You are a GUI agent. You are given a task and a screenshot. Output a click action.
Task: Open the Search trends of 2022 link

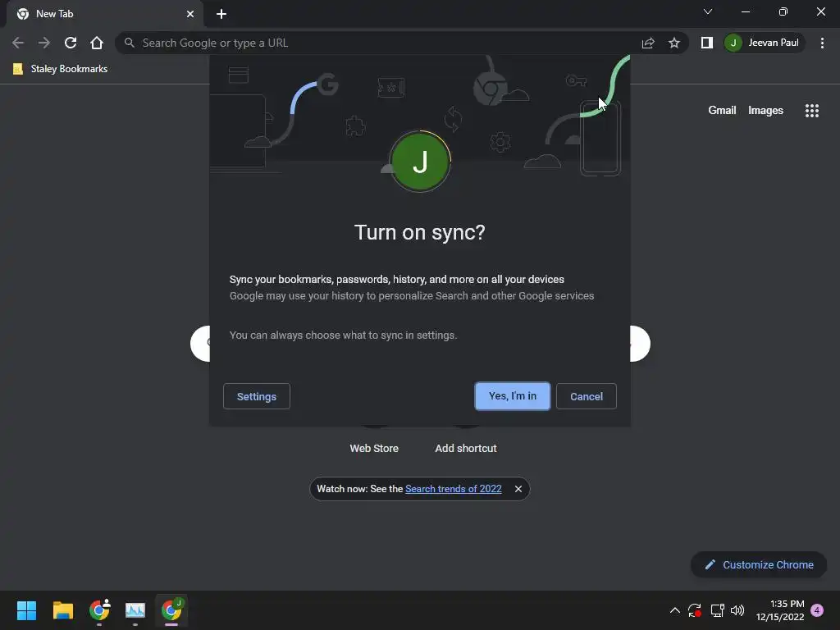[x=453, y=489]
